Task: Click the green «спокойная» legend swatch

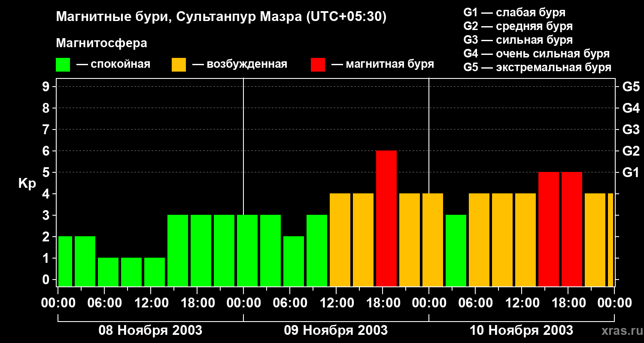Action: [x=63, y=65]
